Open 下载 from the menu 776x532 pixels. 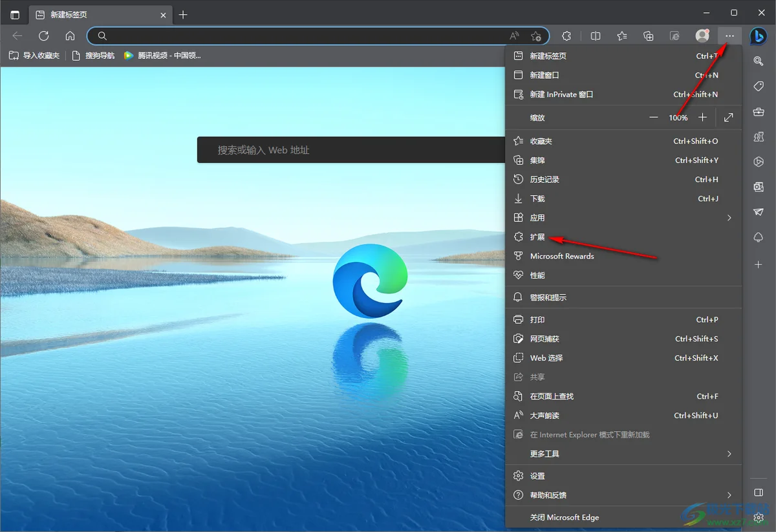623,198
